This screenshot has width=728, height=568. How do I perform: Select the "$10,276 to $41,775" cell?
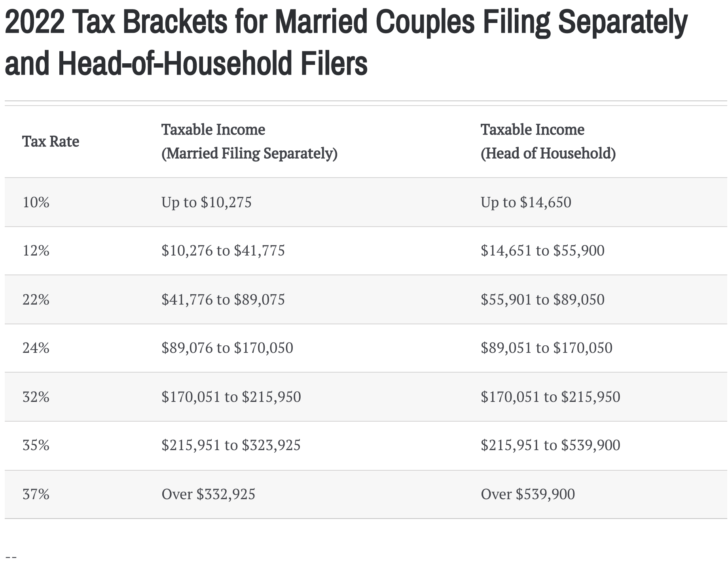click(223, 251)
